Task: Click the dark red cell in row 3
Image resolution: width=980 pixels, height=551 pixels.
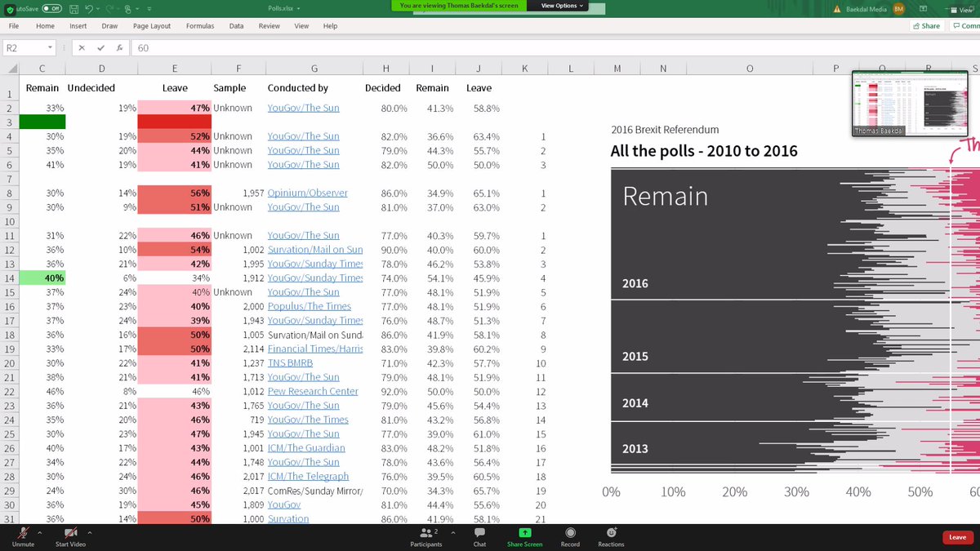Action: point(175,122)
